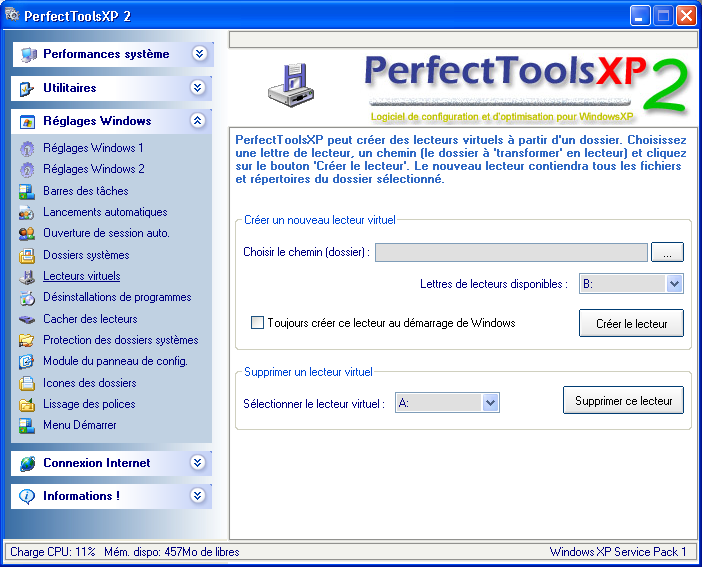Screen dimensions: 702x567
Task: Open Lancements automatiques settings
Action: pos(105,212)
